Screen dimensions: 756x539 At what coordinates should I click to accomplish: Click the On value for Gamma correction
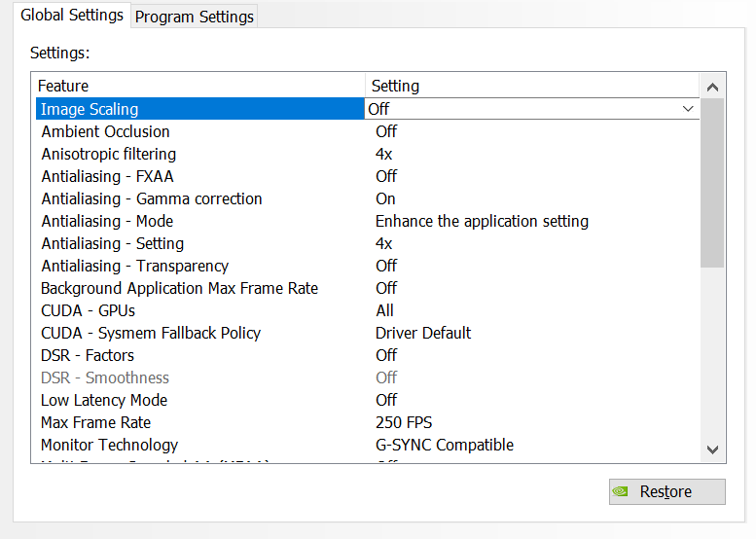385,198
